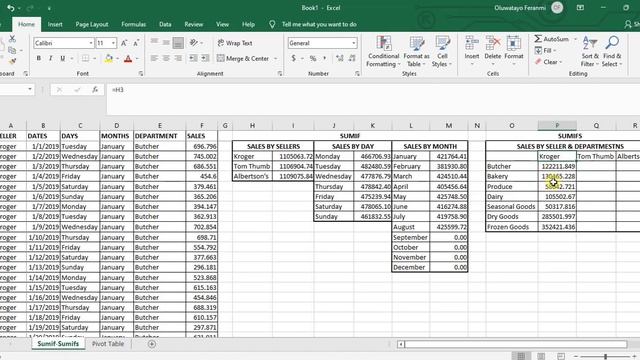
Task: Click Merge & Center button
Action: (x=243, y=58)
